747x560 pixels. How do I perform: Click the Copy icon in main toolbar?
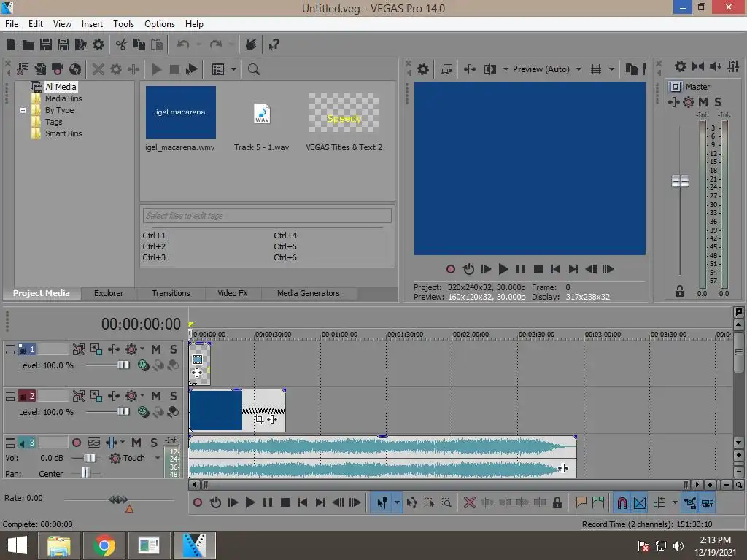[x=139, y=44]
